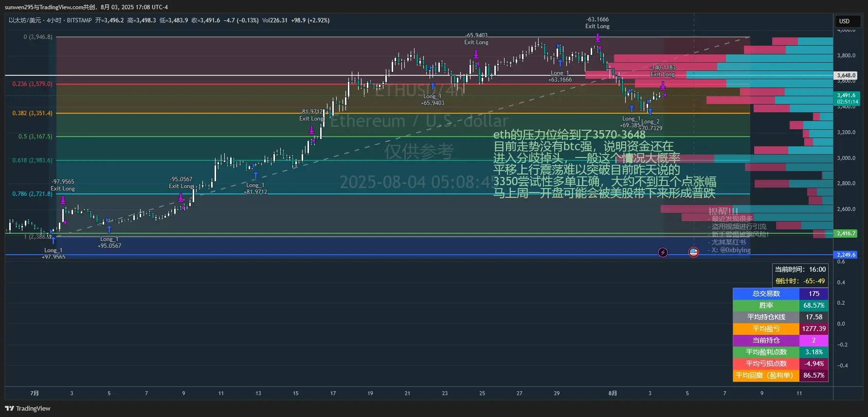Click the 3,800.0 price scale label
This screenshot has width=868, height=417.
coord(846,55)
